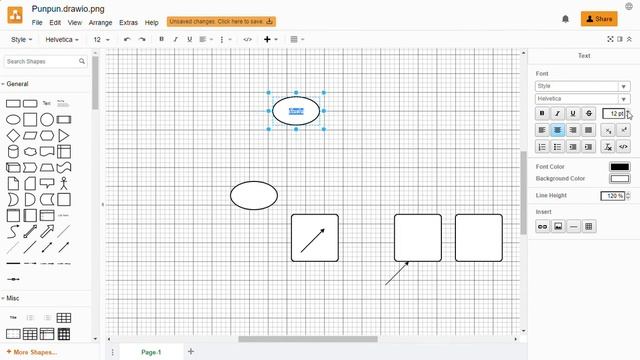The width and height of the screenshot is (640, 360).
Task: Toggle the format panel icon
Action: tap(620, 39)
